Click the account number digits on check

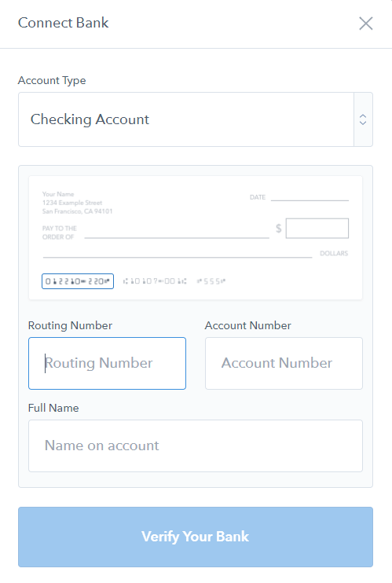pyautogui.click(x=155, y=281)
